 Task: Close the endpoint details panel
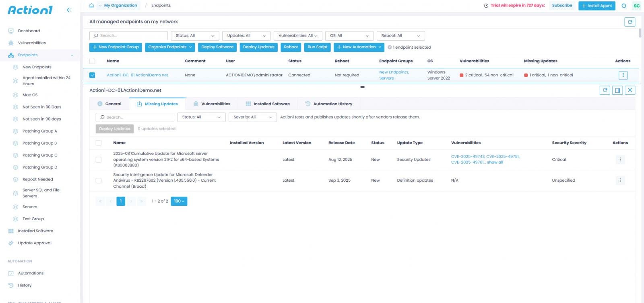630,90
